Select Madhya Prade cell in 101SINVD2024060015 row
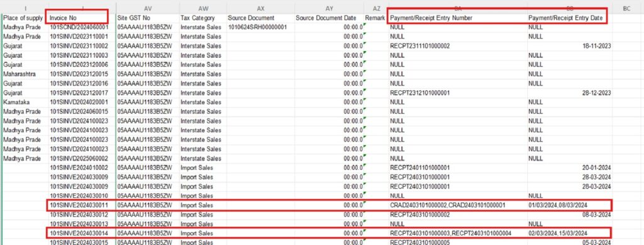The width and height of the screenshot is (644, 245). (x=25, y=112)
